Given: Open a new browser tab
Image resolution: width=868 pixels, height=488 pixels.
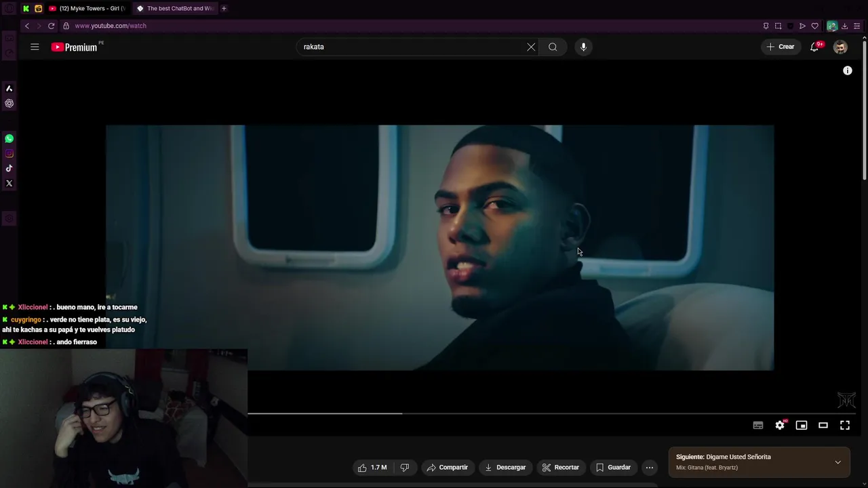Looking at the screenshot, I should coord(224,8).
